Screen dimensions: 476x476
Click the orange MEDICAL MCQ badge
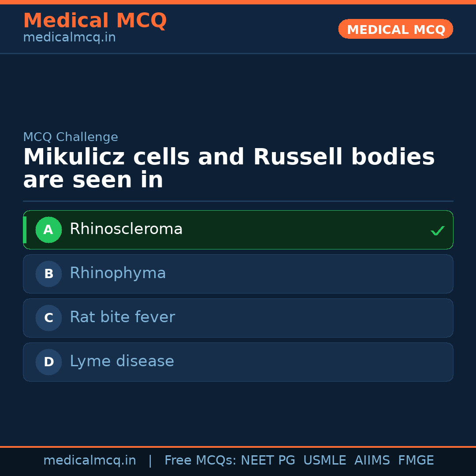tap(395, 29)
